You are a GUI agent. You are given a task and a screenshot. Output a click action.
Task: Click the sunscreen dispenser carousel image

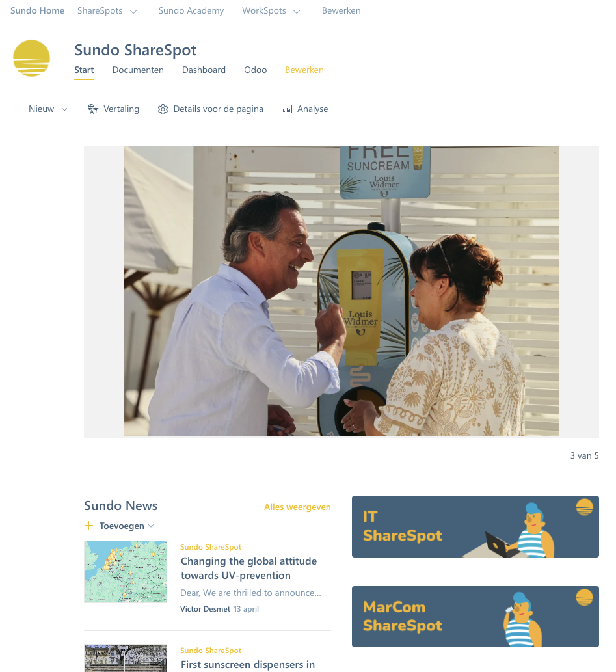coord(341,291)
